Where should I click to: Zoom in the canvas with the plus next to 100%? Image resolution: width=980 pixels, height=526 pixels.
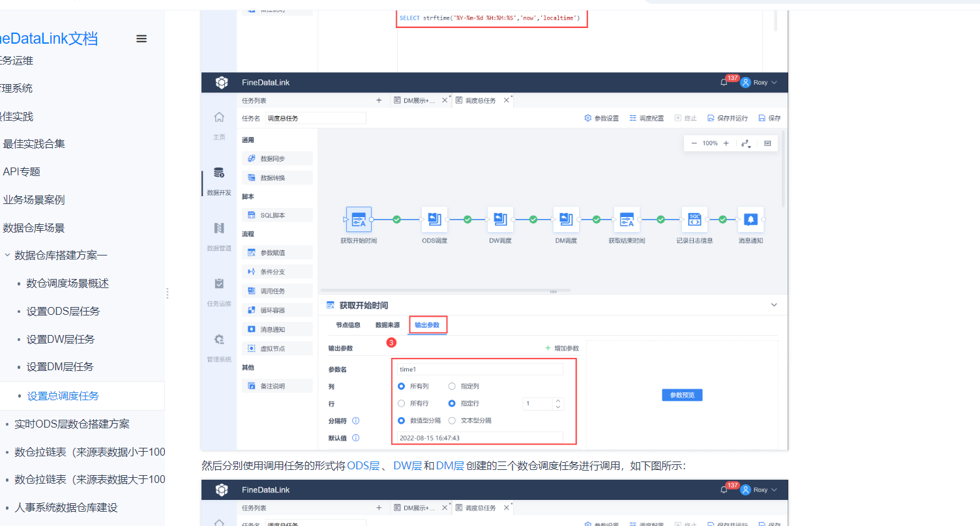pos(726,143)
